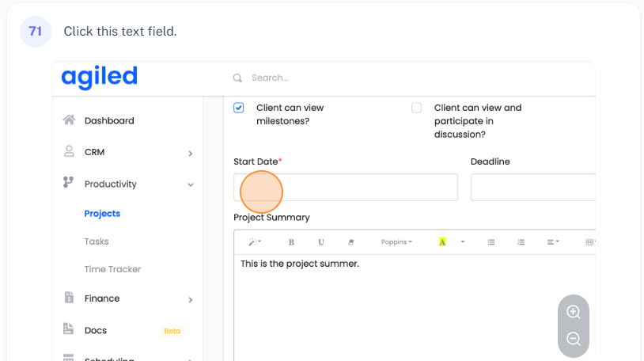Go to Time Tracker page

pos(112,269)
